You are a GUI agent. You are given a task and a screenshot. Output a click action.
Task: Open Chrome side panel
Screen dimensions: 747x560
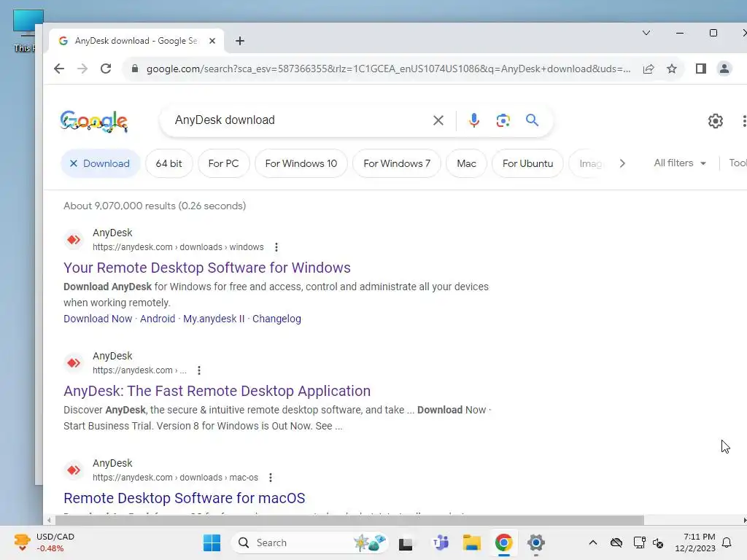(700, 69)
